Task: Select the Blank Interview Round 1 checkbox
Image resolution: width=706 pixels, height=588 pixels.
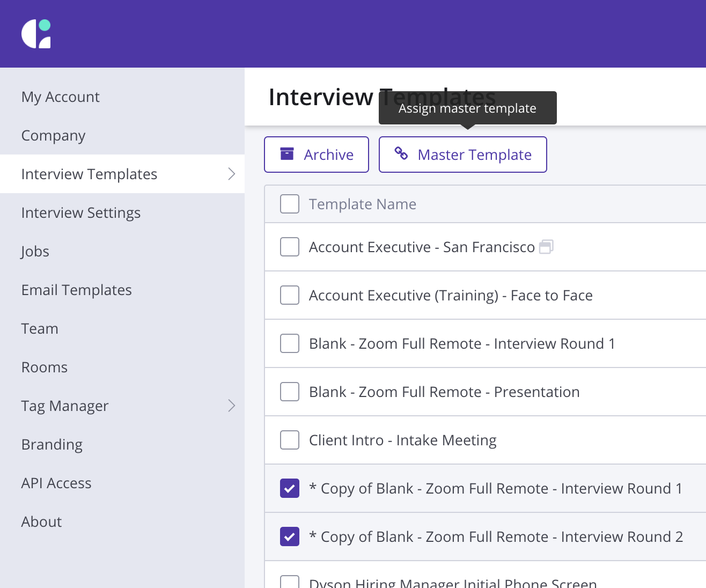Action: [x=290, y=343]
